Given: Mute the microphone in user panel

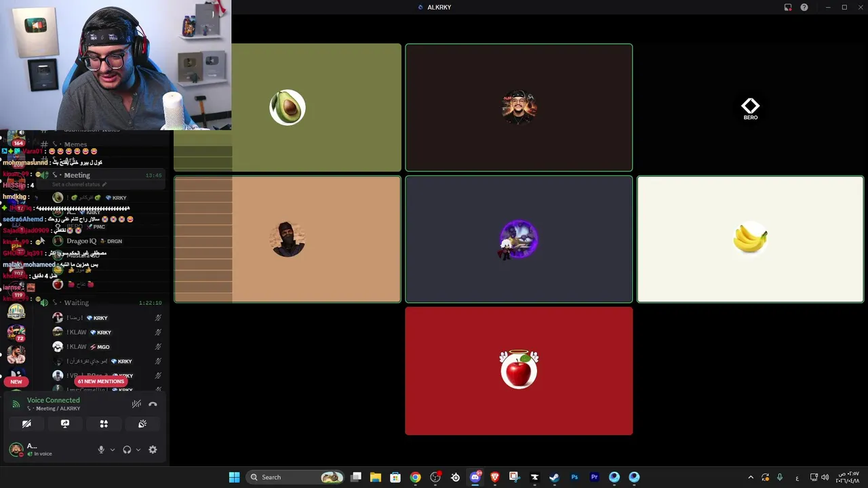Looking at the screenshot, I should click(101, 449).
